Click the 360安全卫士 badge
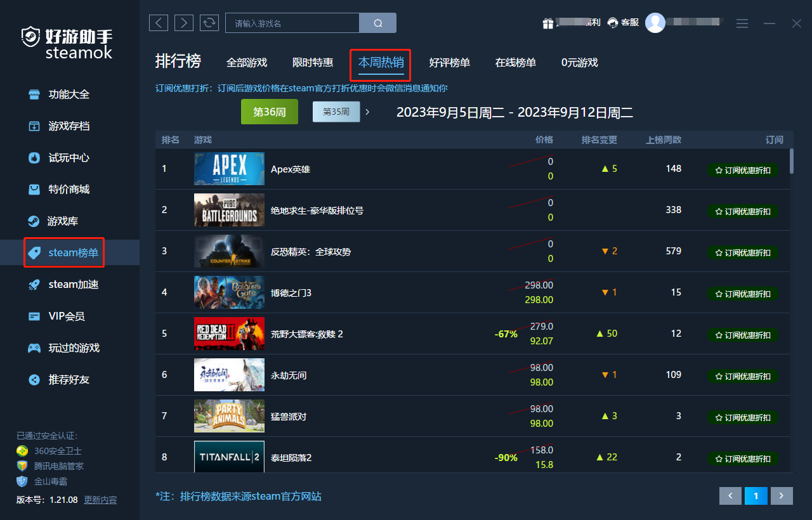The image size is (812, 520). click(x=49, y=451)
